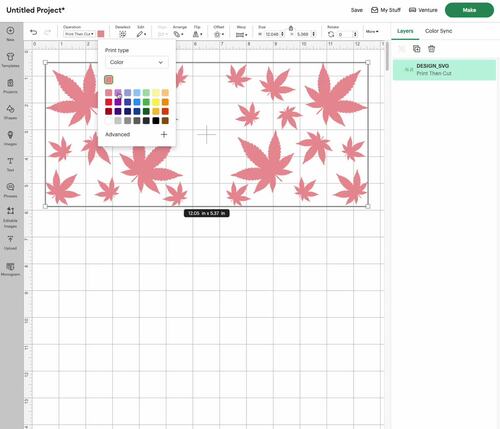Viewport: 500px width, 429px height.
Task: Choose the dark red swatch
Action: click(109, 111)
